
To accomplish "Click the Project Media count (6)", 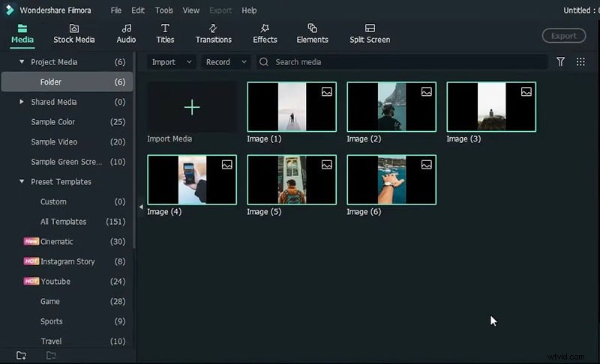I will 120,62.
